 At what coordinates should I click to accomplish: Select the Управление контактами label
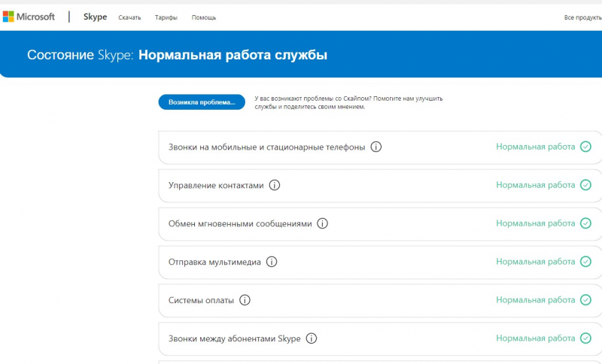click(216, 186)
